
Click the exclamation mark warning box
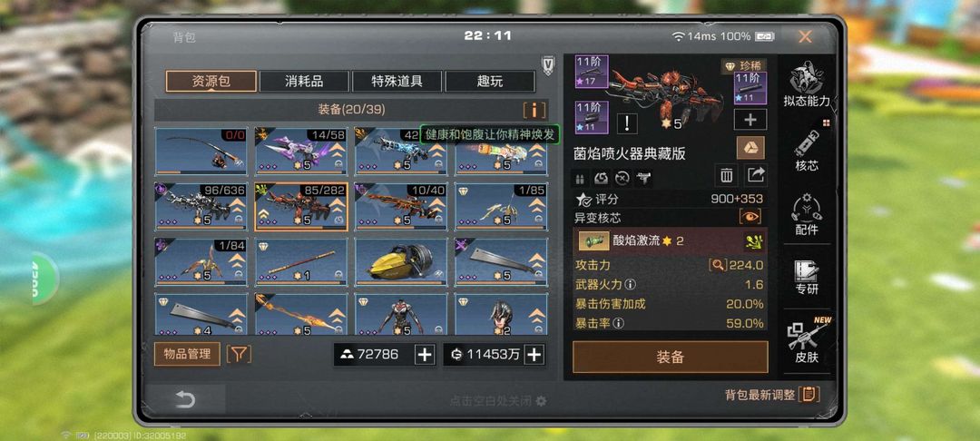point(627,123)
